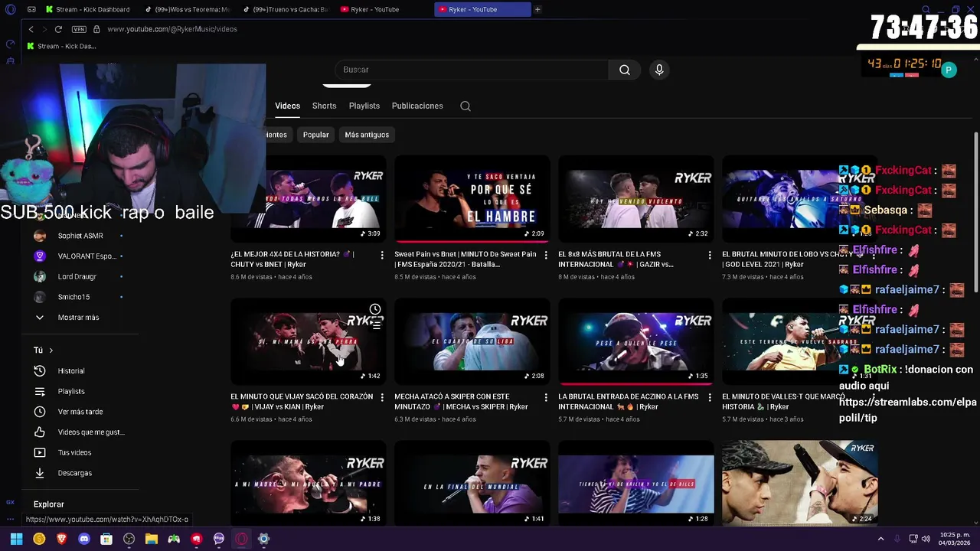Open options menu for MECHA vs SKIPER video
980x551 pixels.
[x=546, y=397]
